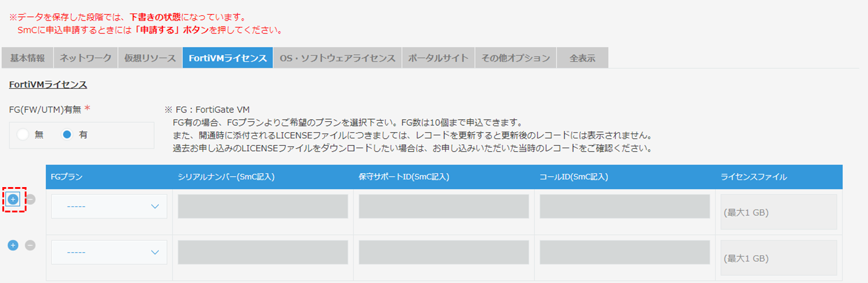Open the 仮想リソース tab
This screenshot has height=283, width=868.
[x=150, y=58]
